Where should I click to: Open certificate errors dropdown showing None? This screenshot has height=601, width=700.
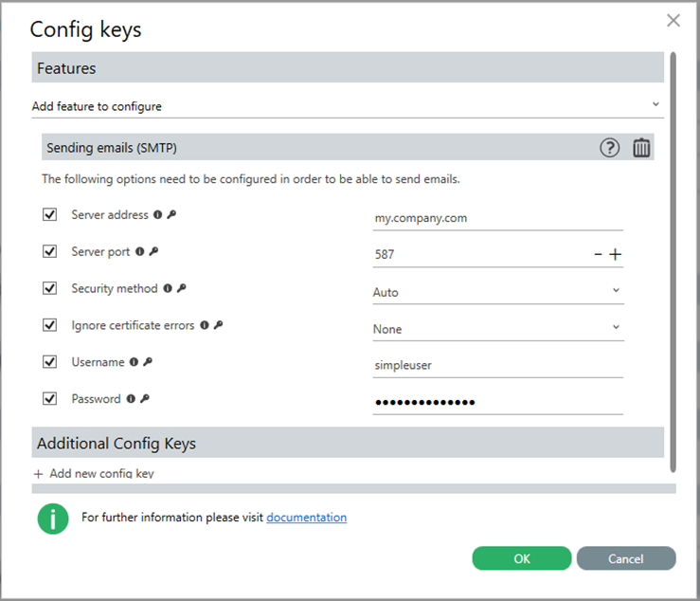click(x=498, y=329)
